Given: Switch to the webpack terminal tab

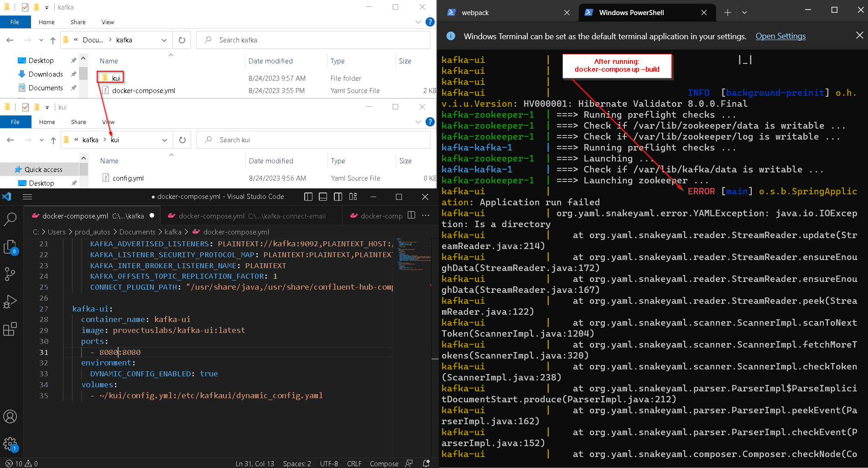Looking at the screenshot, I should [475, 12].
